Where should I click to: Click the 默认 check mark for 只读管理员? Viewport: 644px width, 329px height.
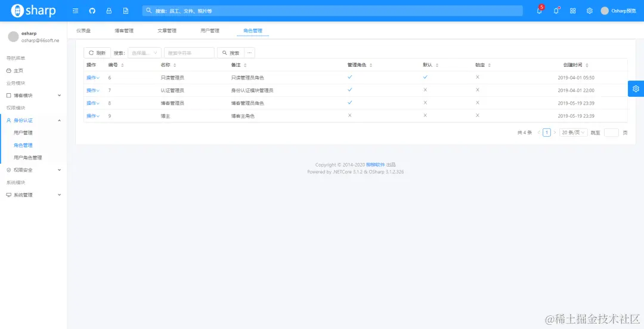(x=426, y=77)
